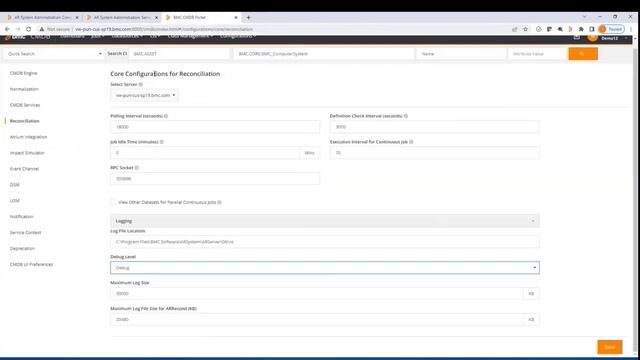
Task: Open CMDB Services in the sidebar
Action: [25, 105]
